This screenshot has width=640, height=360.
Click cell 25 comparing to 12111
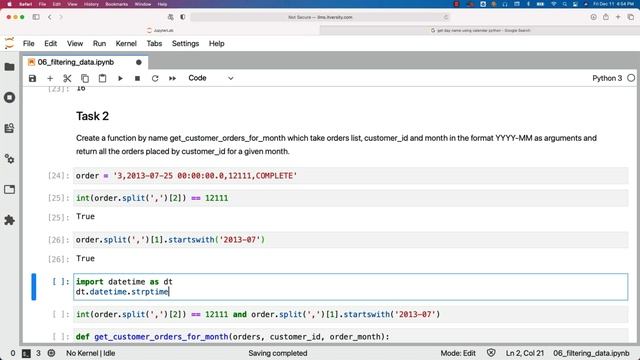[351, 198]
